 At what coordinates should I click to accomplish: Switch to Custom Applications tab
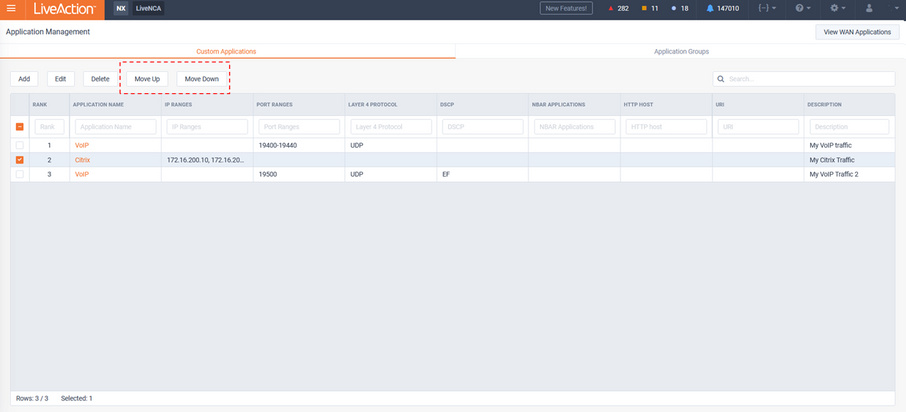(226, 51)
